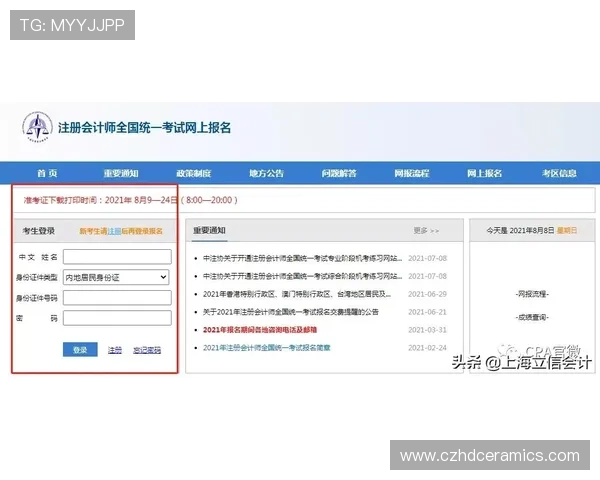Click the date 2021-02-24 in notice list
600x480 pixels.
click(427, 348)
